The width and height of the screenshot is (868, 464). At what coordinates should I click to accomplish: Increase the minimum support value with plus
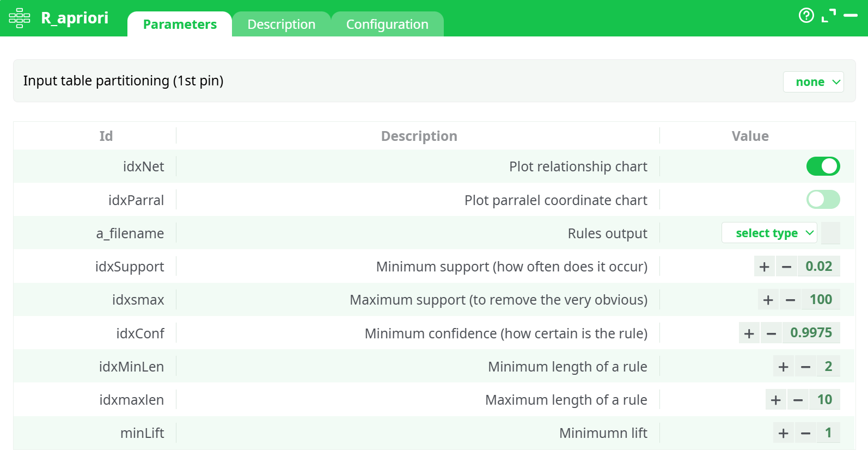(x=765, y=267)
